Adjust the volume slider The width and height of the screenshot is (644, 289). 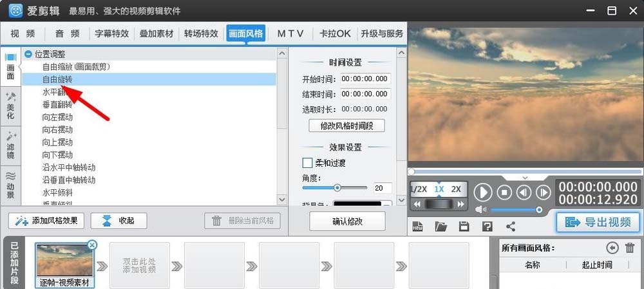[x=516, y=210]
